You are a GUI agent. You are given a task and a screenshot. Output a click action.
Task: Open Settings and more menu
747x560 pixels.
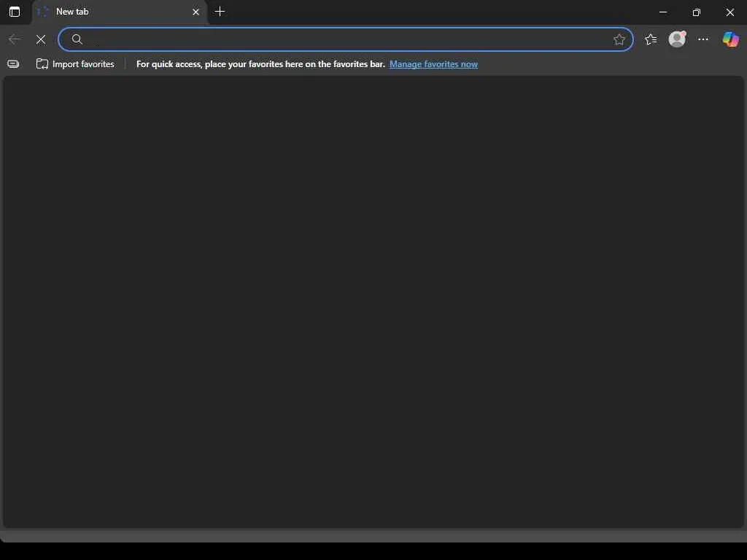703,39
